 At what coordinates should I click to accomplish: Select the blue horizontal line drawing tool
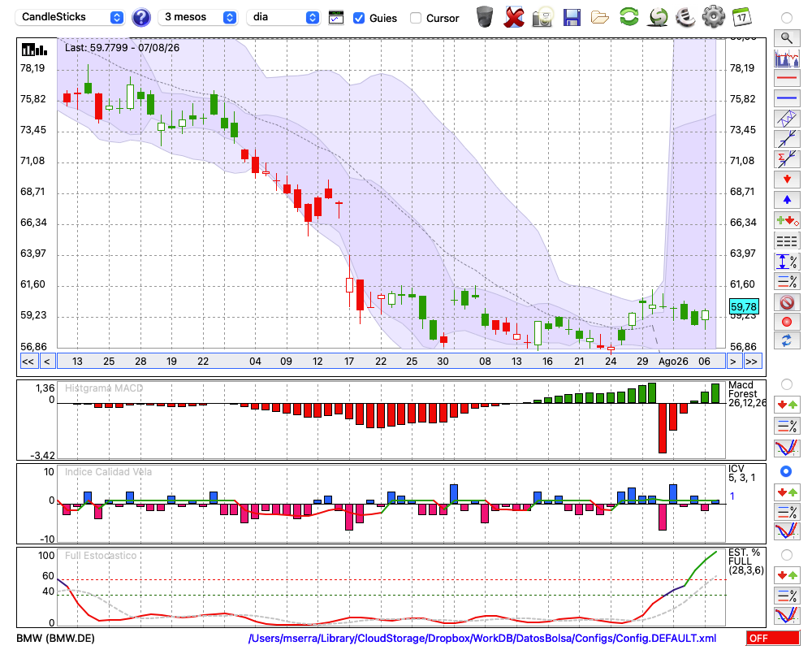[787, 98]
